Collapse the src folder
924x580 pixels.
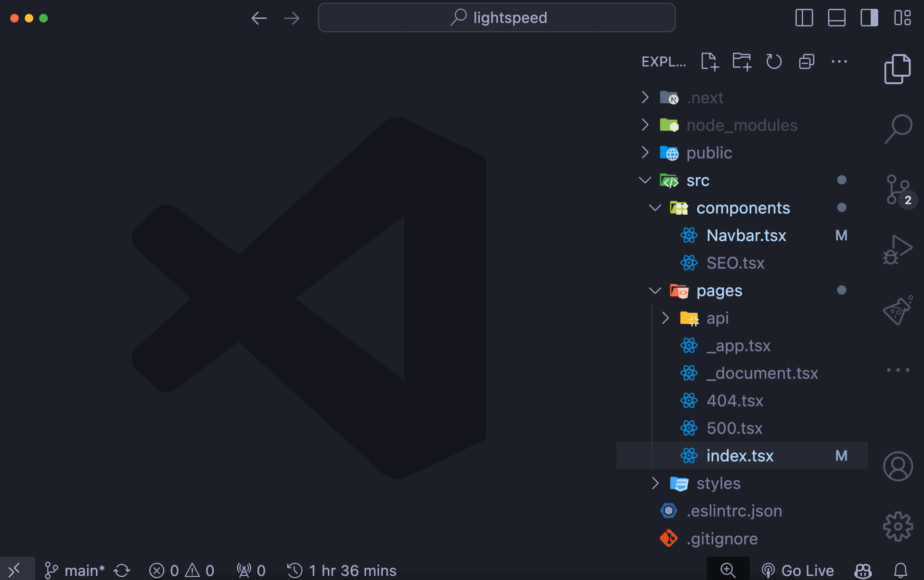coord(742,180)
